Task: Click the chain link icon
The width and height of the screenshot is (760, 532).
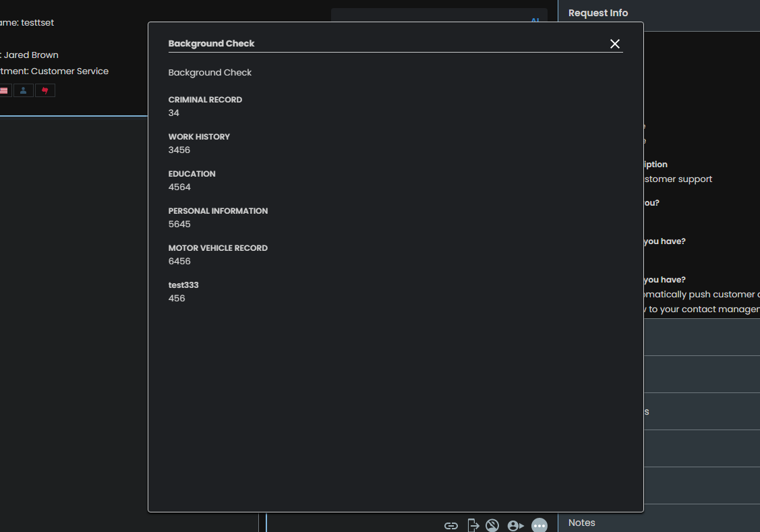Action: tap(451, 525)
